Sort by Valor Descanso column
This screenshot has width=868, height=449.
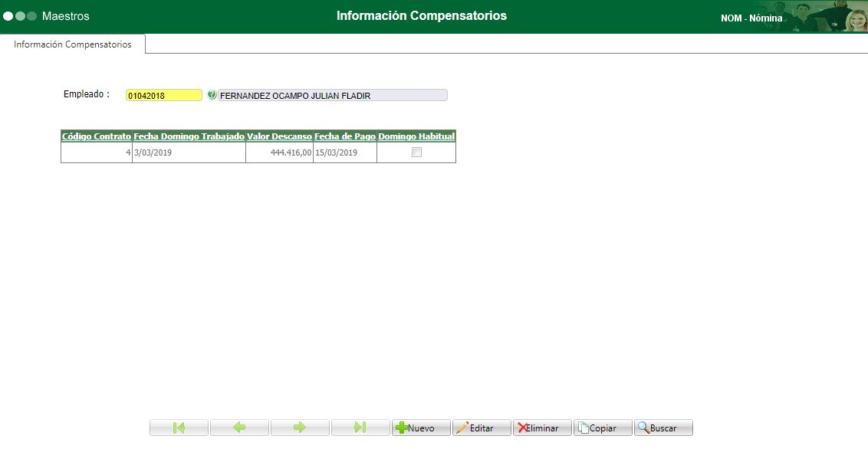coord(280,136)
